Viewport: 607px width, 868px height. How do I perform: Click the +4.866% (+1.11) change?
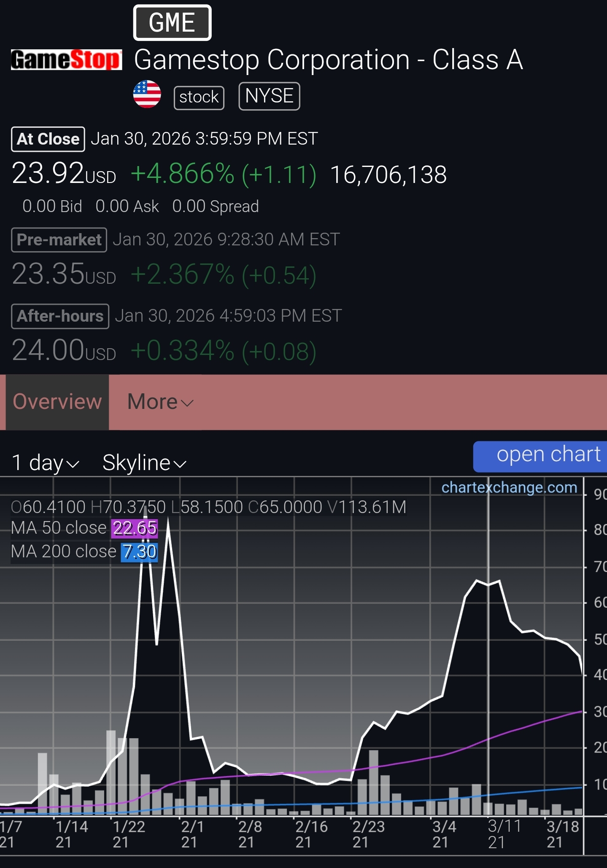coord(224,174)
